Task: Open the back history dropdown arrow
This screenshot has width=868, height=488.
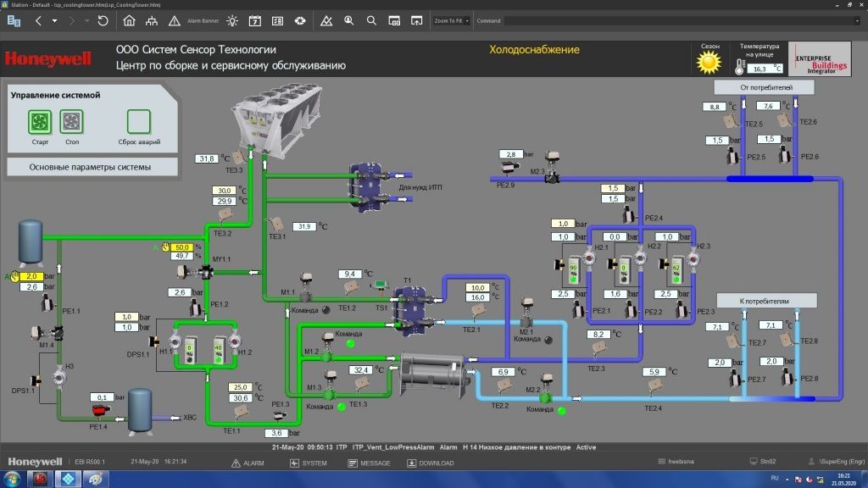Action: 55,20
